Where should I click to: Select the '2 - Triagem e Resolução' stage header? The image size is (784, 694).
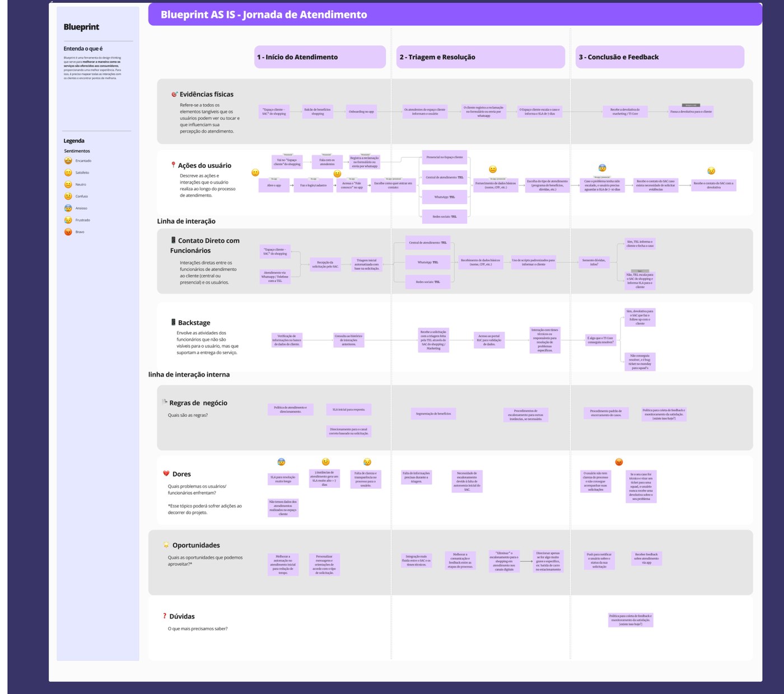coord(480,57)
